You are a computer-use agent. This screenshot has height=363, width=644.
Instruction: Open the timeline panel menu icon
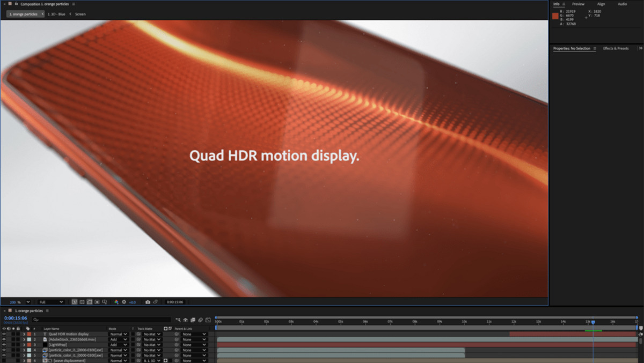click(x=47, y=310)
